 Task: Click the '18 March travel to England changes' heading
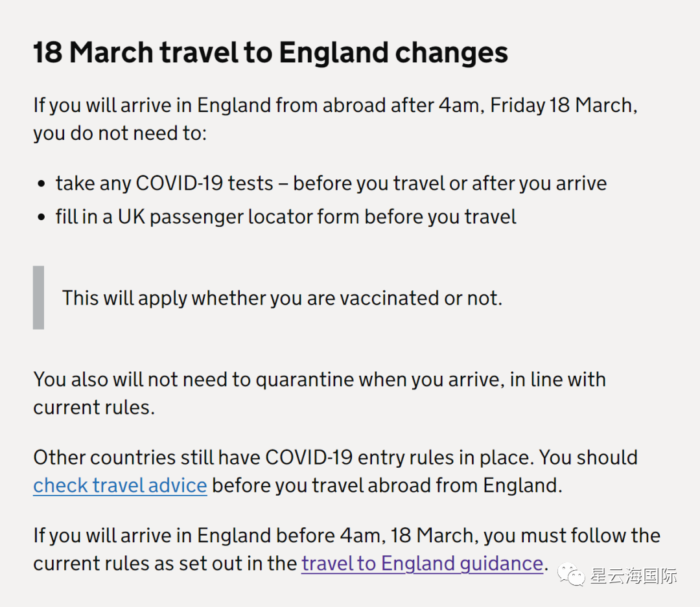(270, 53)
